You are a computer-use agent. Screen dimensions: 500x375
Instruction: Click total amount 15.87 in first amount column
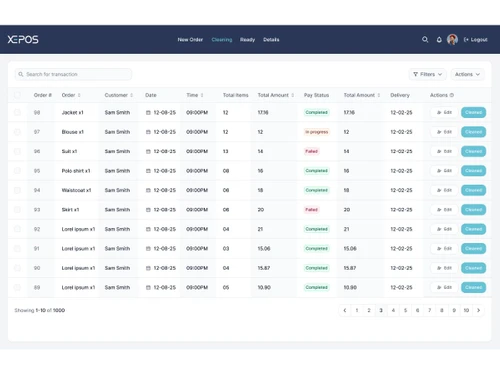264,268
